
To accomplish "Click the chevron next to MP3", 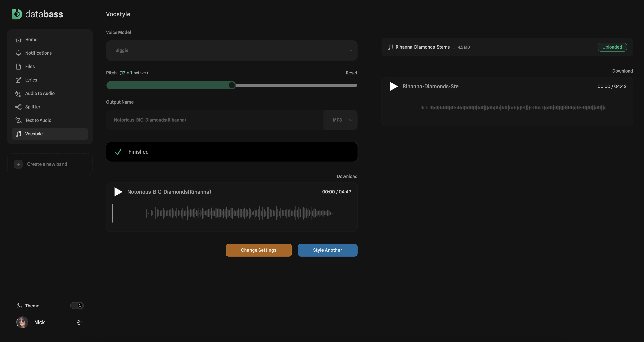I will click(351, 120).
